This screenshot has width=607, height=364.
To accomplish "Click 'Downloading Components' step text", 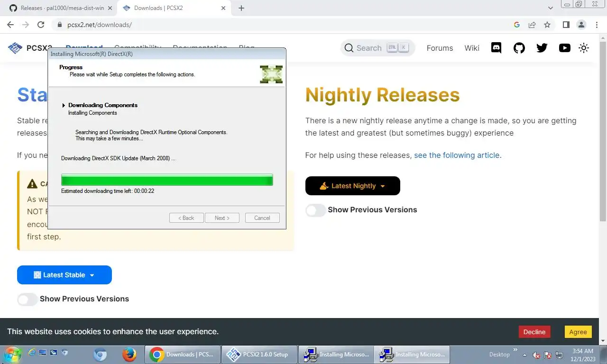I will 103,105.
